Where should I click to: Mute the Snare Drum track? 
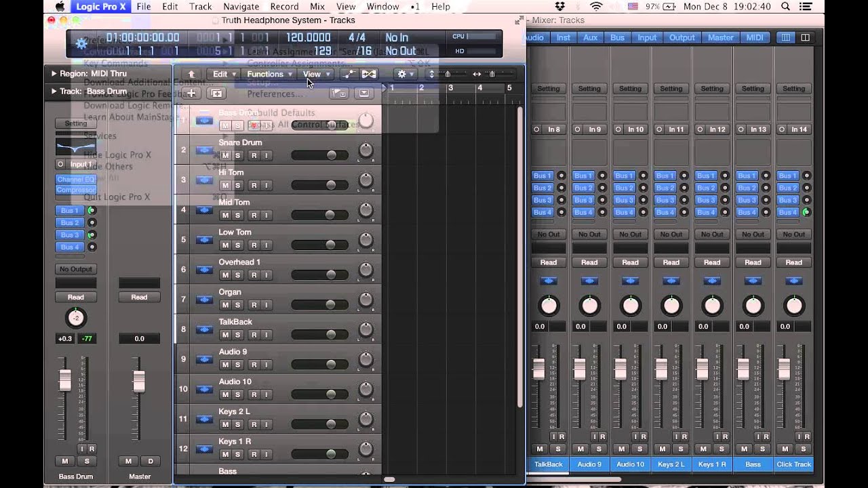[224, 155]
